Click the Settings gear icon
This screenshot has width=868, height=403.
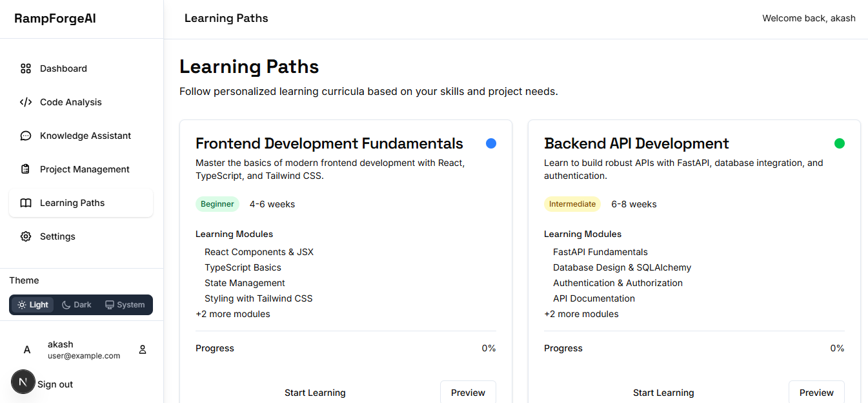pos(26,236)
